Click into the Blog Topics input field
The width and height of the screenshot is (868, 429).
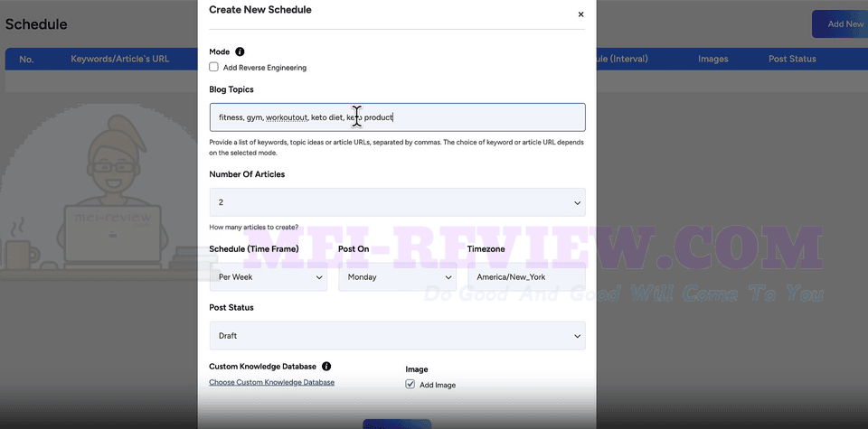(398, 117)
